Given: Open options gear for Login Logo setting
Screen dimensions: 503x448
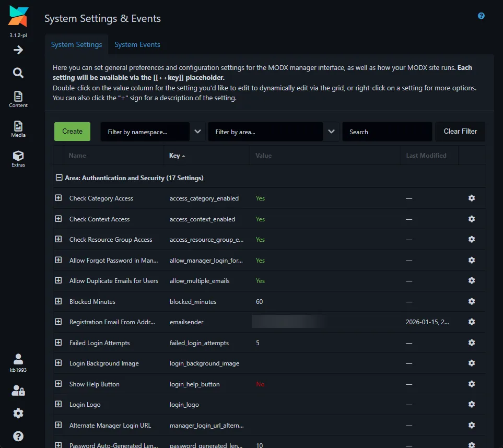Looking at the screenshot, I should click(472, 405).
